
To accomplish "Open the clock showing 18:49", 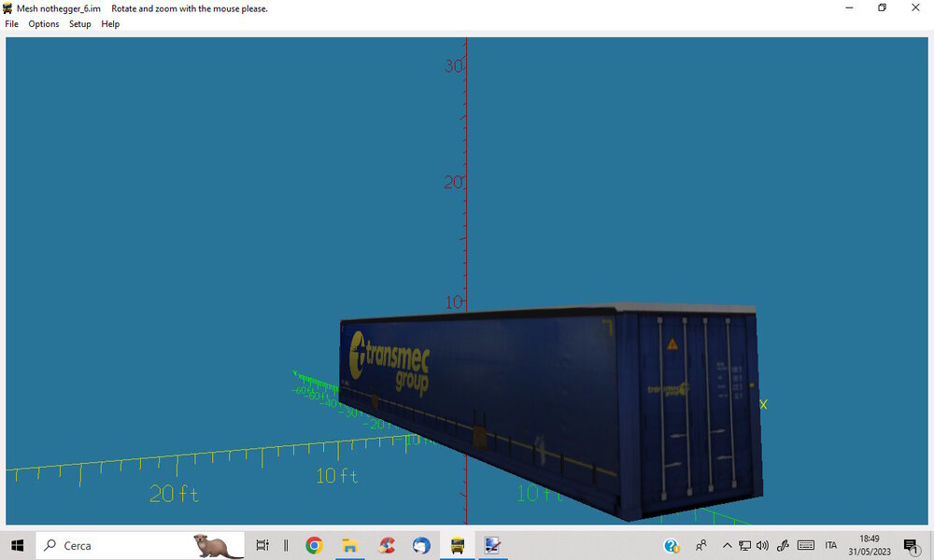I will pyautogui.click(x=870, y=545).
